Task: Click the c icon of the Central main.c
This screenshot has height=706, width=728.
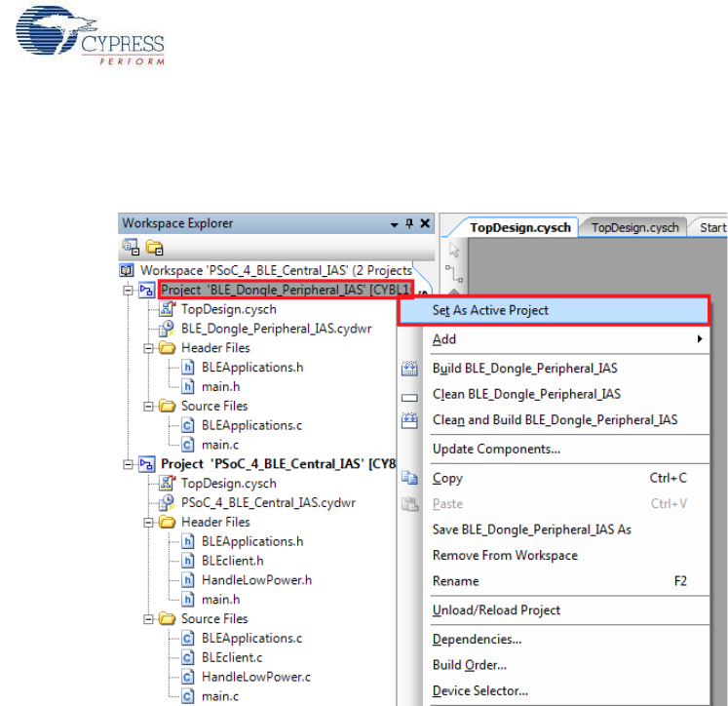Action: pyautogui.click(x=187, y=696)
